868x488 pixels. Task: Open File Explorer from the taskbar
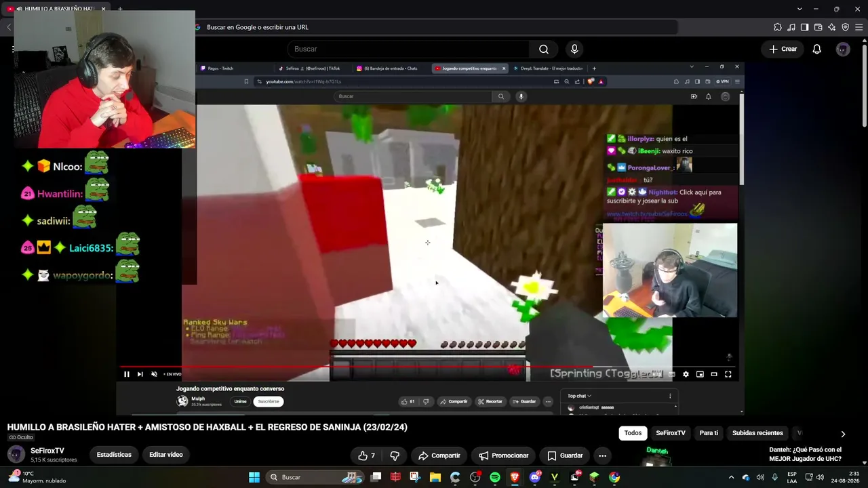click(435, 477)
